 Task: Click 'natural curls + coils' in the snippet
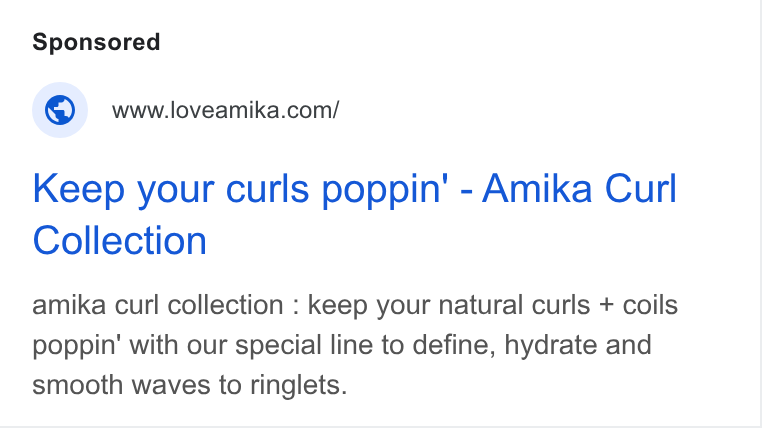(558, 306)
